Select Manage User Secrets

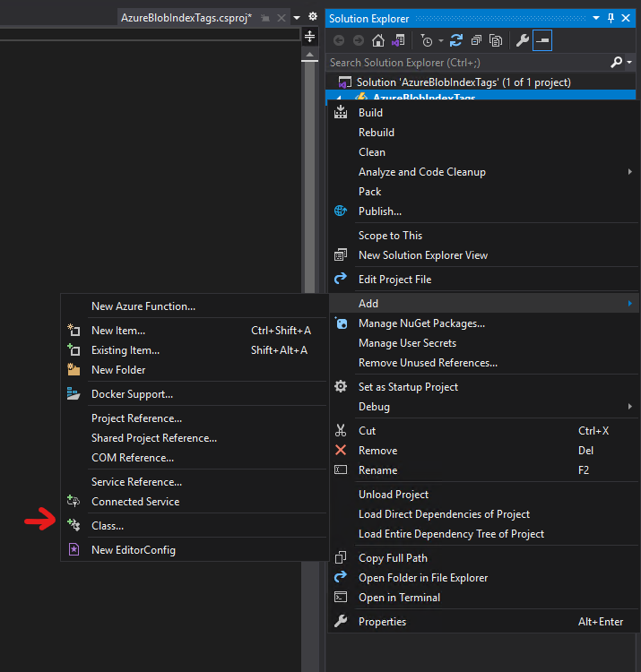pos(483,343)
